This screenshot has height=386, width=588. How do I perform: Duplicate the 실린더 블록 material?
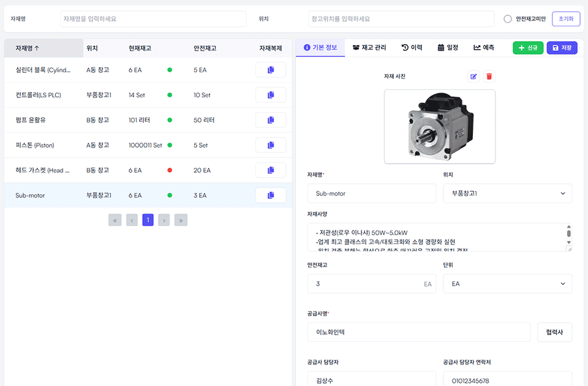coord(270,69)
